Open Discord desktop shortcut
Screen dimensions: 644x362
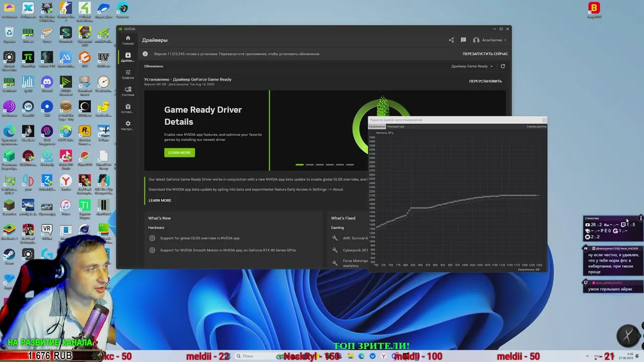(x=47, y=83)
